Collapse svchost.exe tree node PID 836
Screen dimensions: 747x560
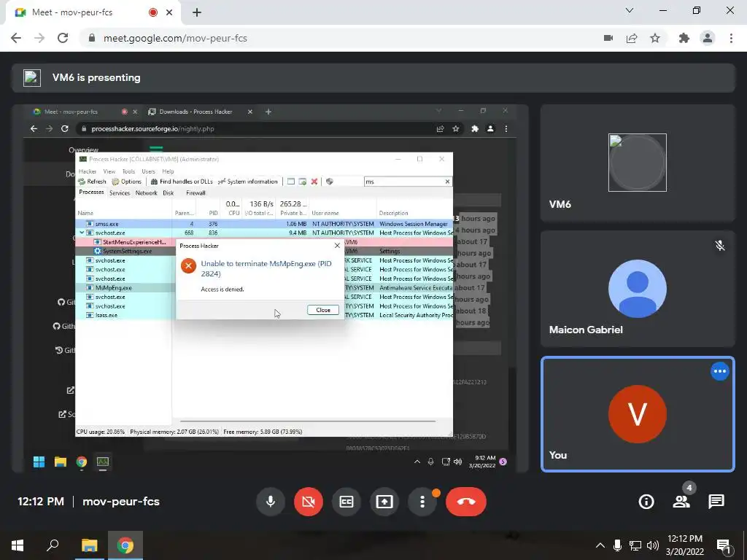click(82, 233)
